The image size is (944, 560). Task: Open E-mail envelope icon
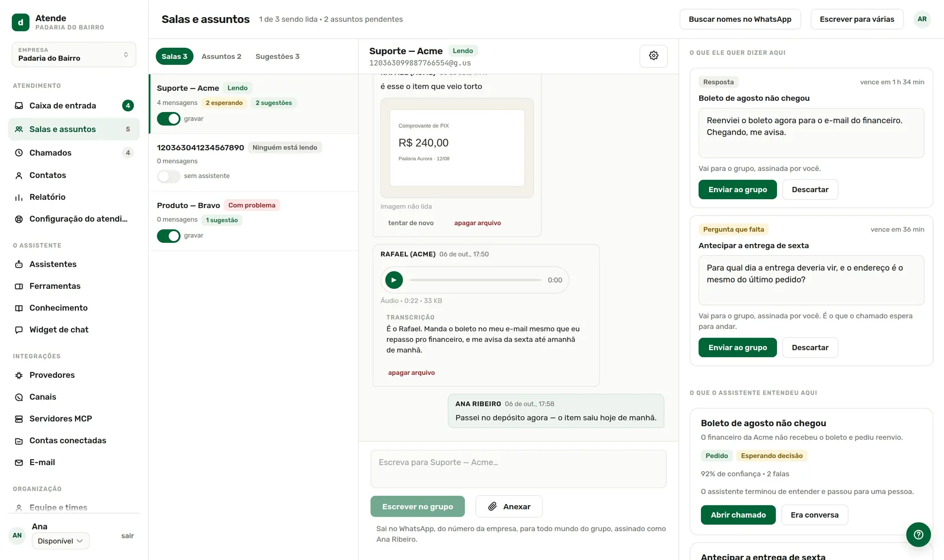pos(19,462)
